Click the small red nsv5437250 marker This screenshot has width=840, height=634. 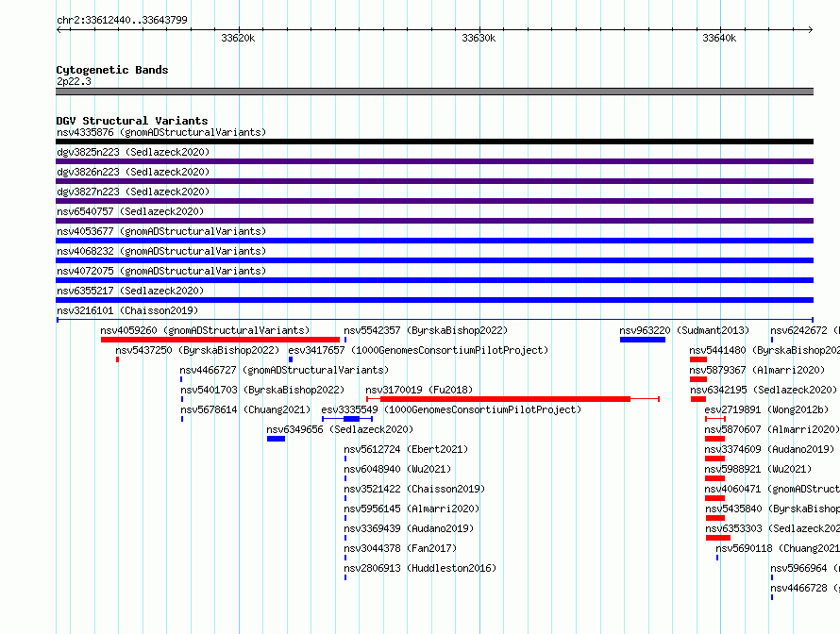(x=117, y=359)
